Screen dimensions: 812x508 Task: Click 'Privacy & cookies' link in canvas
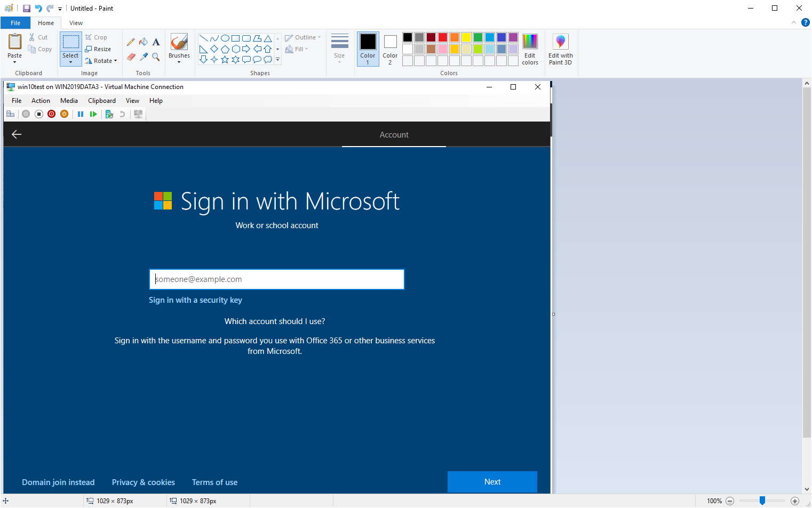(x=144, y=482)
